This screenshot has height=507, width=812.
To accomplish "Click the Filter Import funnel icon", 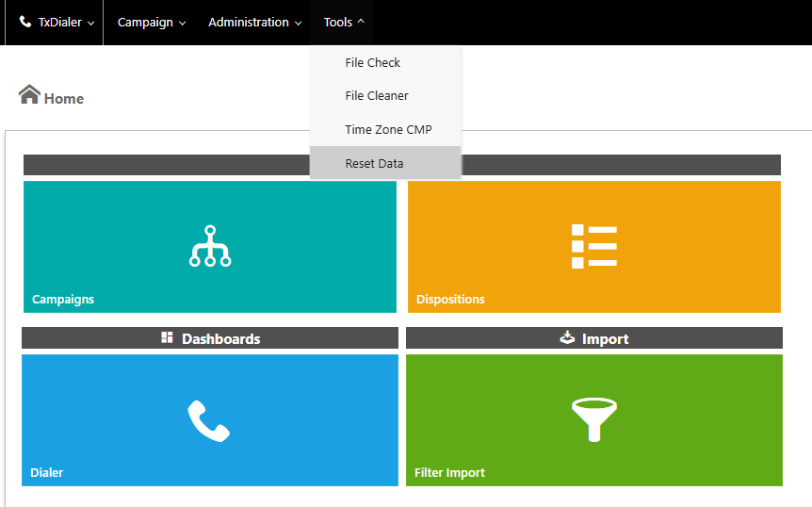I will click(x=593, y=419).
